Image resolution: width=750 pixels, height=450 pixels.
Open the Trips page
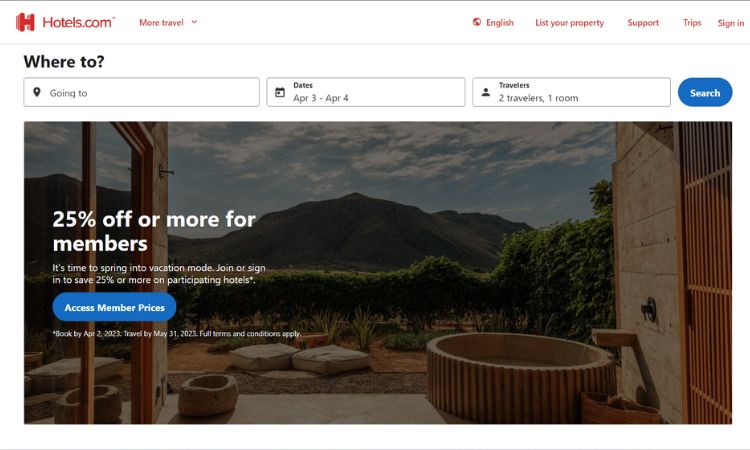(692, 22)
